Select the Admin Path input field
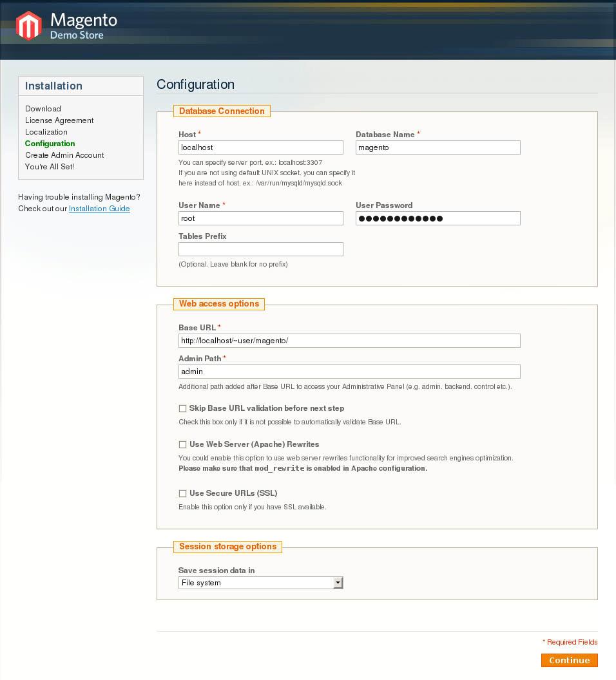Image resolution: width=616 pixels, height=680 pixels. point(349,371)
